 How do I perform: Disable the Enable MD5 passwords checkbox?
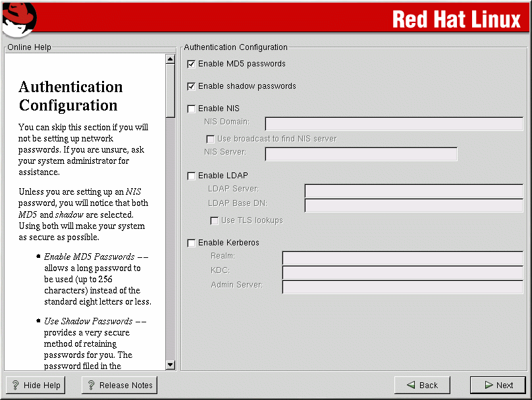pyautogui.click(x=192, y=64)
